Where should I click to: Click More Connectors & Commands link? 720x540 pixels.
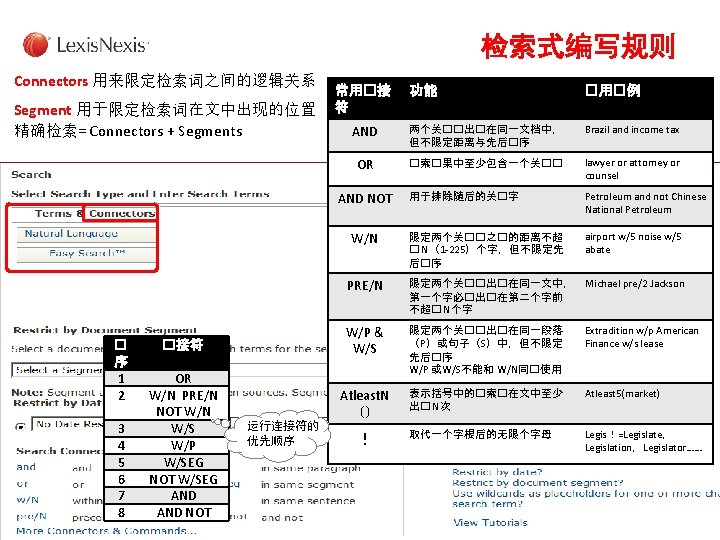(106, 531)
